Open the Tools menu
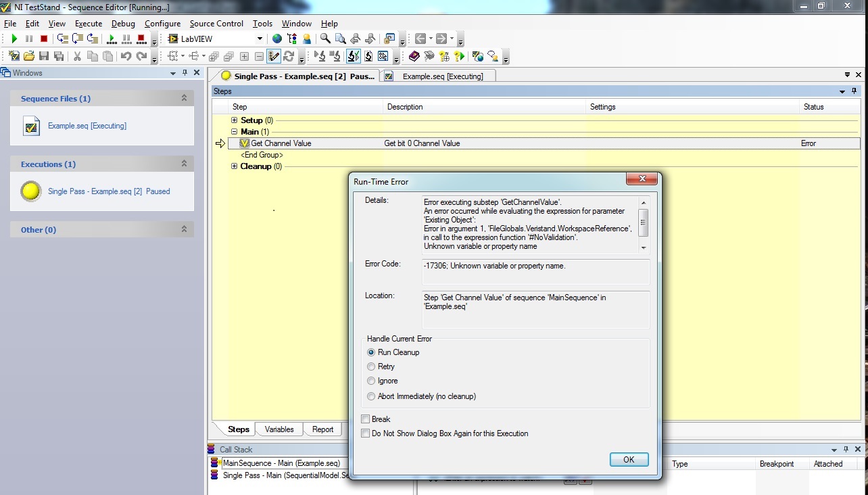The height and width of the screenshot is (495, 868). pyautogui.click(x=262, y=24)
